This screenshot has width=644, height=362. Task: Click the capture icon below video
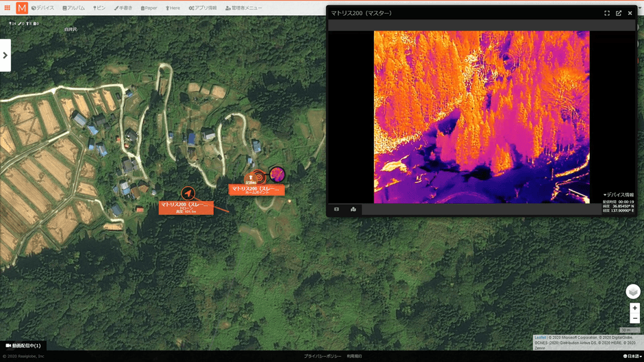pyautogui.click(x=336, y=209)
